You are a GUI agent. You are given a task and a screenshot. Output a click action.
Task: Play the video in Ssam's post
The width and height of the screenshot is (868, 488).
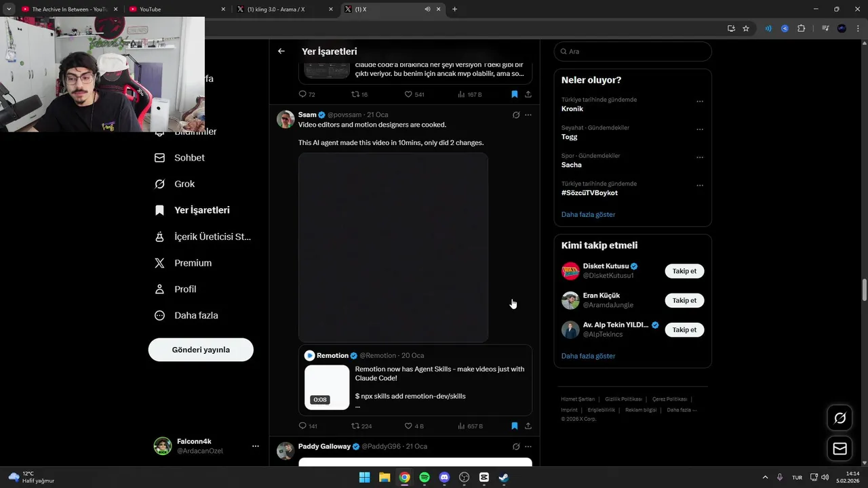pyautogui.click(x=393, y=247)
